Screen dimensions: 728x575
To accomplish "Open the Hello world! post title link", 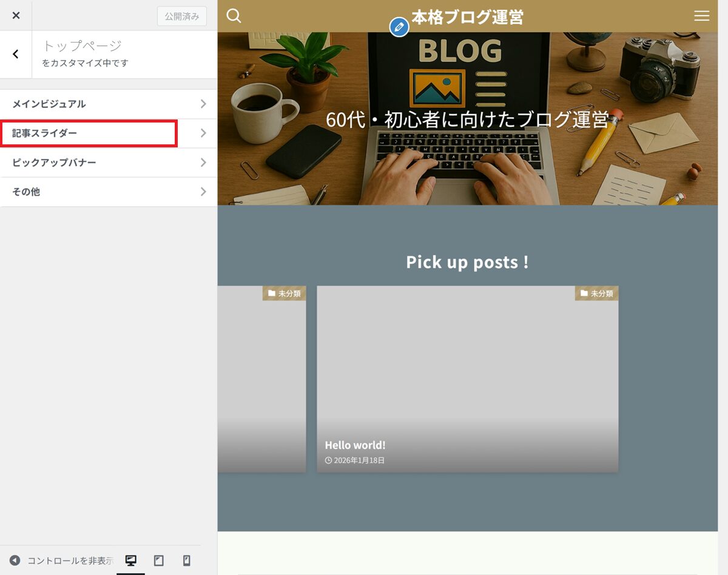I will pyautogui.click(x=355, y=445).
